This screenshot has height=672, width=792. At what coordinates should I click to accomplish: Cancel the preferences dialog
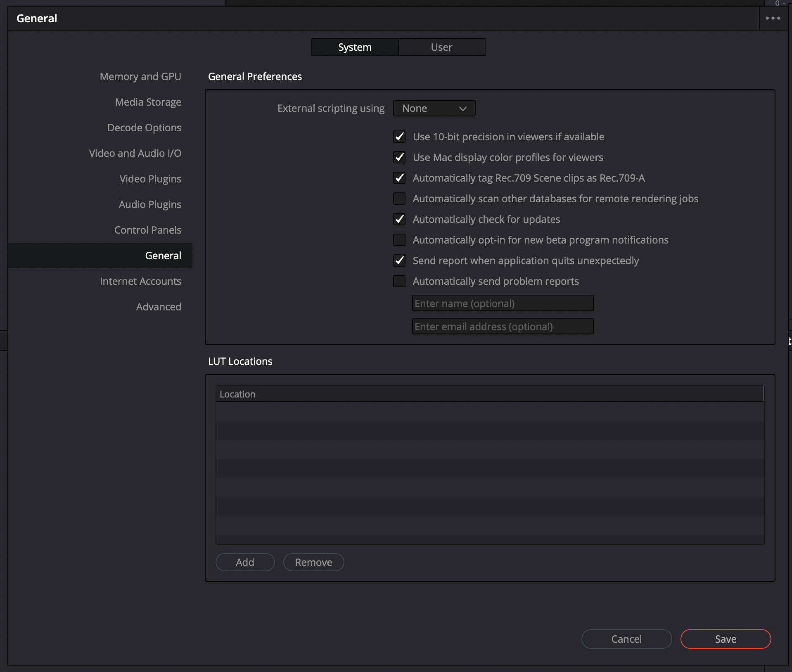point(626,639)
